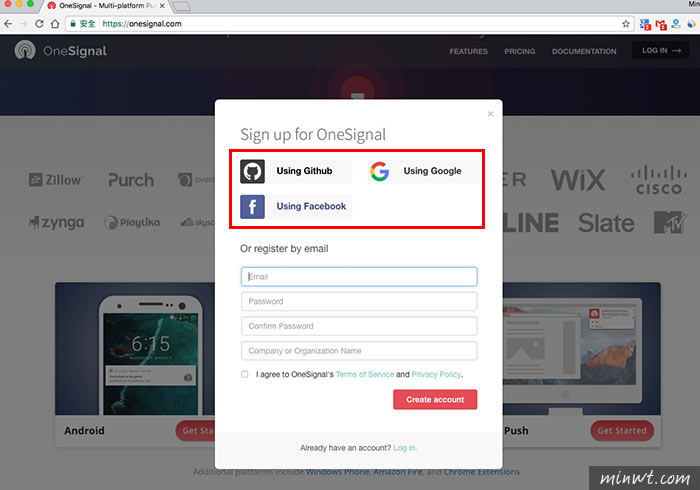Focus the Company or Organization Name field
Image resolution: width=700 pixels, height=490 pixels.
pyautogui.click(x=359, y=351)
